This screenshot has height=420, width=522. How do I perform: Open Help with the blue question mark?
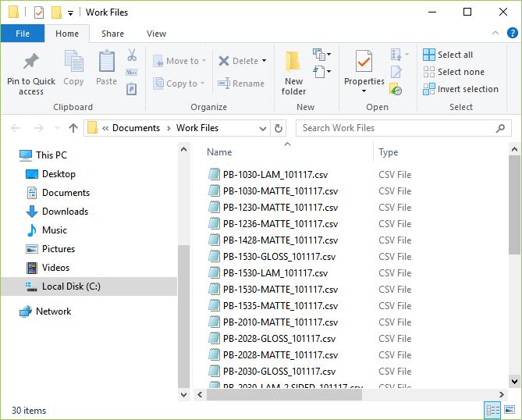tap(511, 34)
